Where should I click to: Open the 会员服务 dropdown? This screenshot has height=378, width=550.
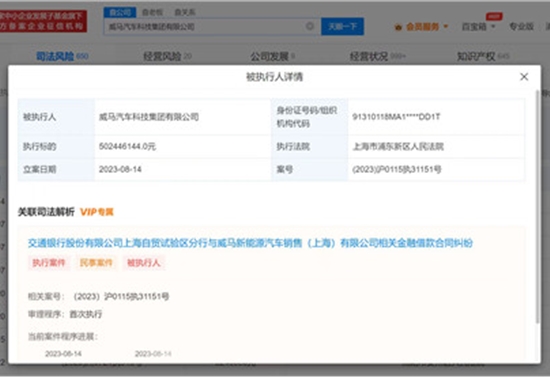[422, 27]
